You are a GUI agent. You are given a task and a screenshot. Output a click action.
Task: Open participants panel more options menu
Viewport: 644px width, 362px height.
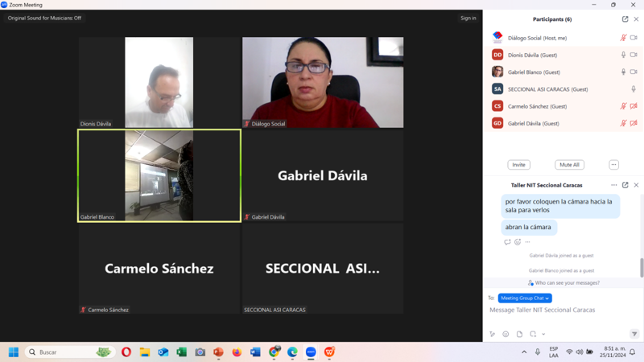pyautogui.click(x=613, y=165)
